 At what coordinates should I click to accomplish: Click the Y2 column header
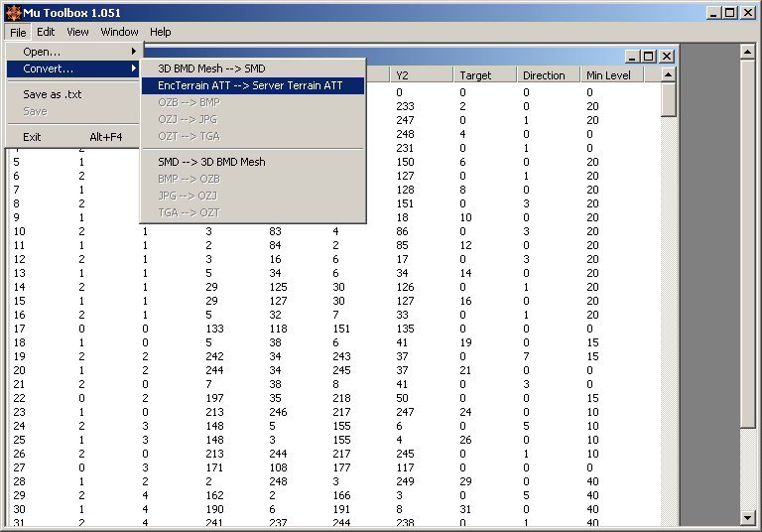(x=421, y=75)
